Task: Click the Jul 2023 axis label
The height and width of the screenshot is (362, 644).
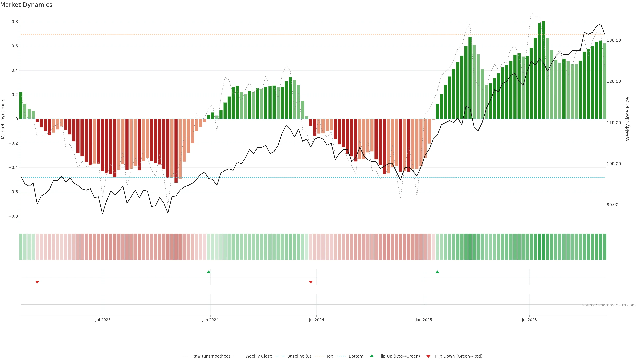Action: point(103,320)
